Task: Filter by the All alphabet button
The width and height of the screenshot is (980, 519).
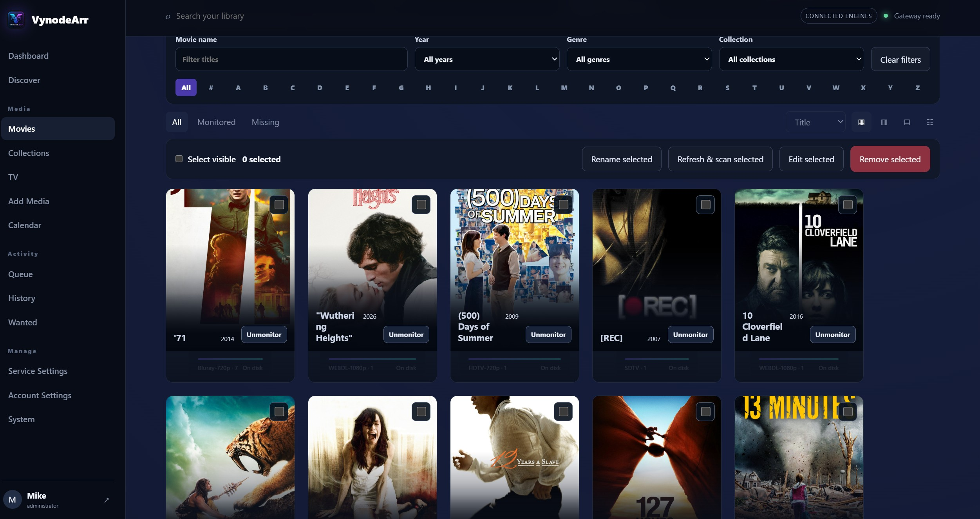Action: click(x=186, y=88)
